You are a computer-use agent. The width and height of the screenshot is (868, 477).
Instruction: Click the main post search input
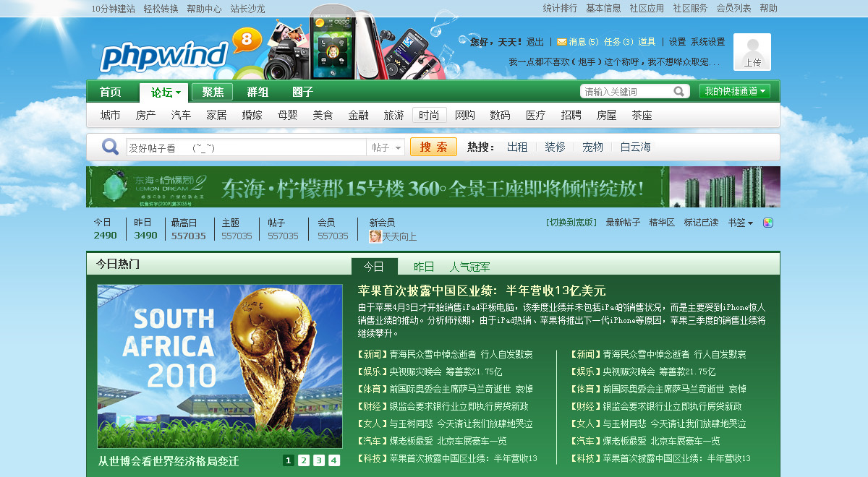pyautogui.click(x=246, y=147)
